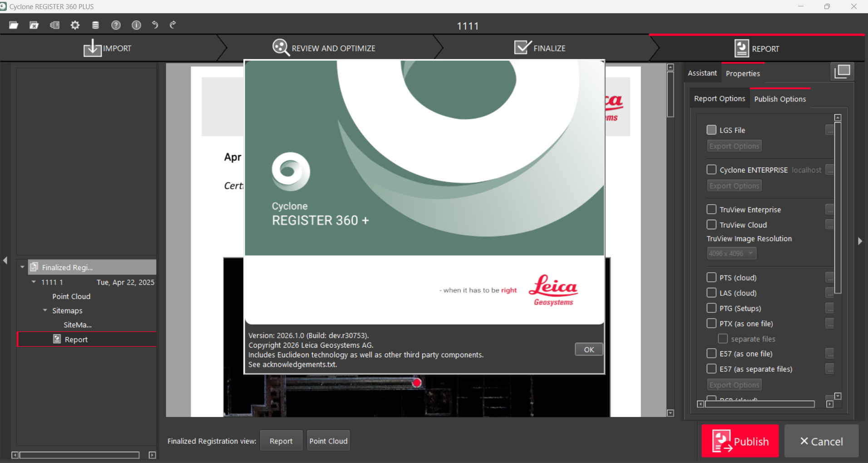
Task: Click Export Options under LGS File
Action: click(734, 146)
